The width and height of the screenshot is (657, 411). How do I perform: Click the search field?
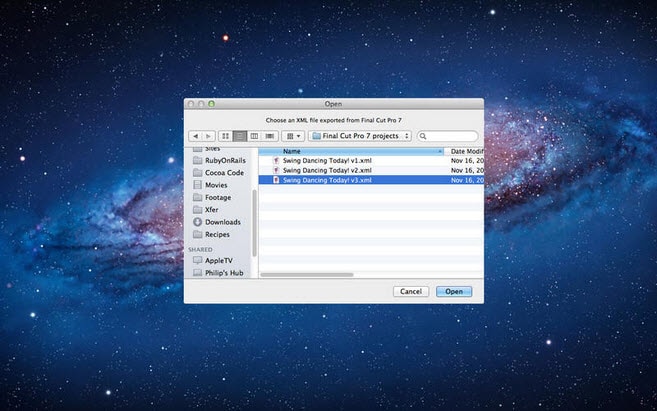447,136
